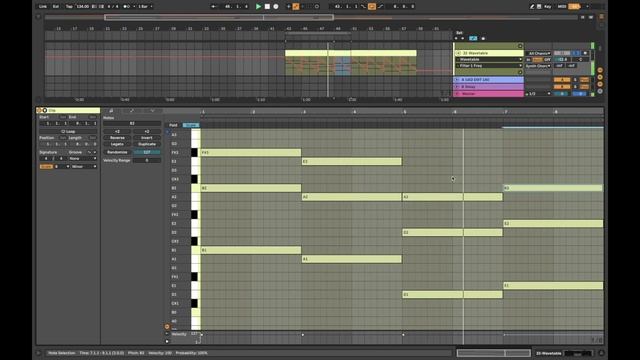Image resolution: width=640 pixels, height=360 pixels.
Task: Click the monitor In button
Action: pos(529,59)
